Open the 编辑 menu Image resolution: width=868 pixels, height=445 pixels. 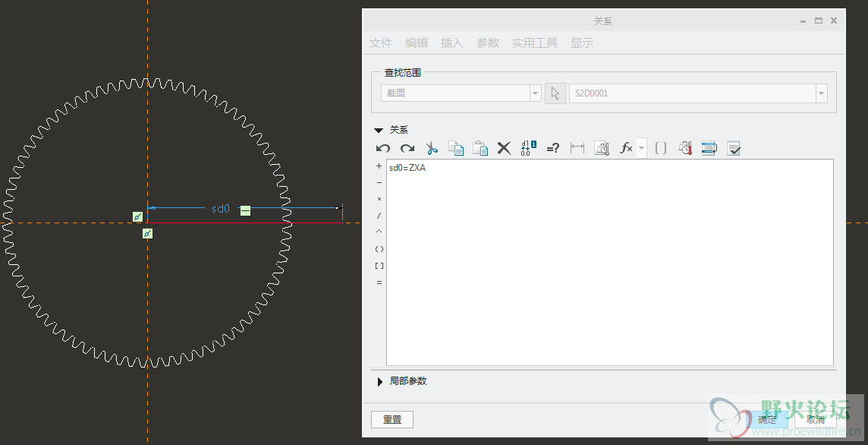point(417,43)
